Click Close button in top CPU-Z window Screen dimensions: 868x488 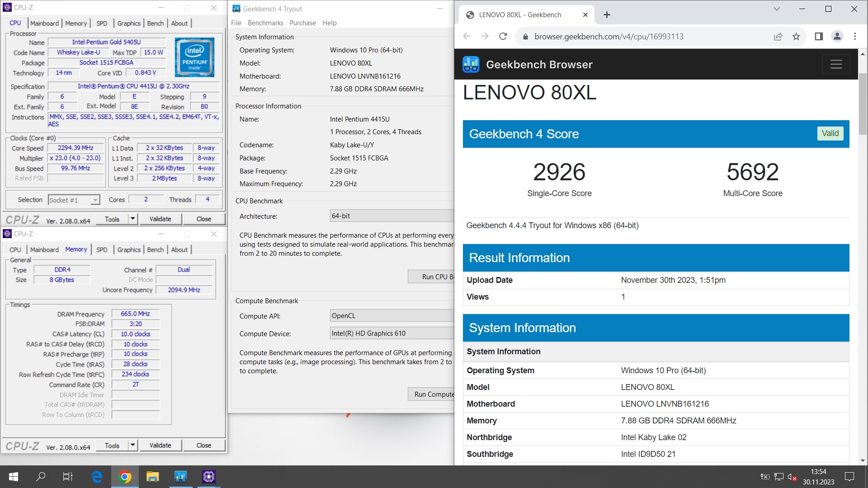click(x=203, y=219)
